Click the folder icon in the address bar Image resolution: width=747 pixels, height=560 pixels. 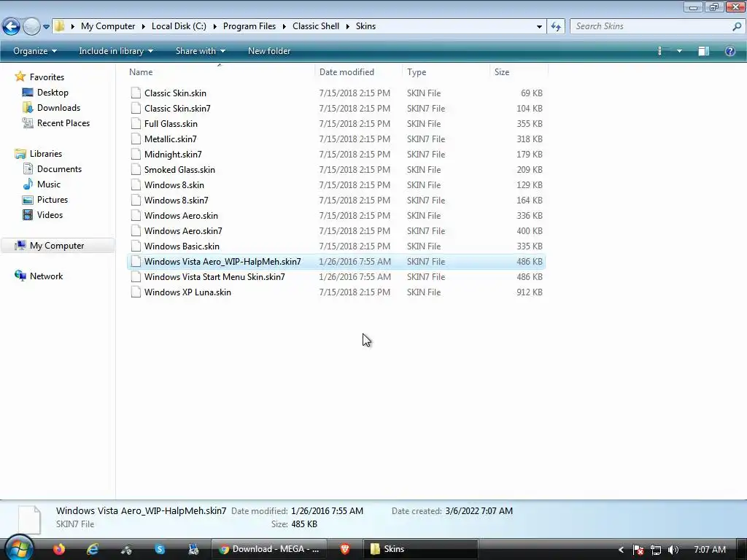click(60, 26)
